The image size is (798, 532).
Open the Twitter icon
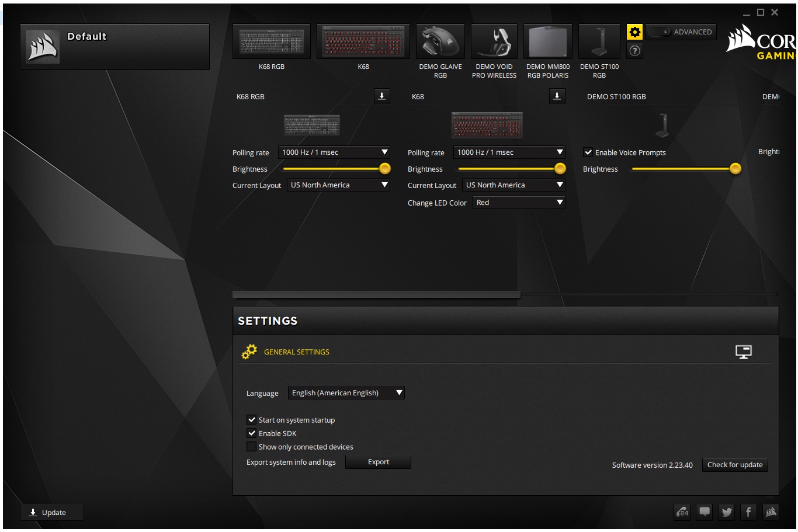click(x=727, y=512)
